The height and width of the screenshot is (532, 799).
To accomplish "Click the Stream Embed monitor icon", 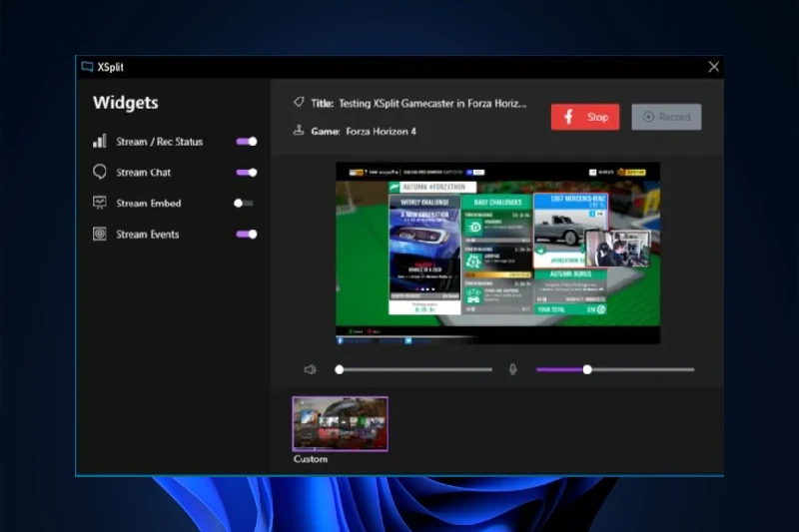I will [x=100, y=203].
